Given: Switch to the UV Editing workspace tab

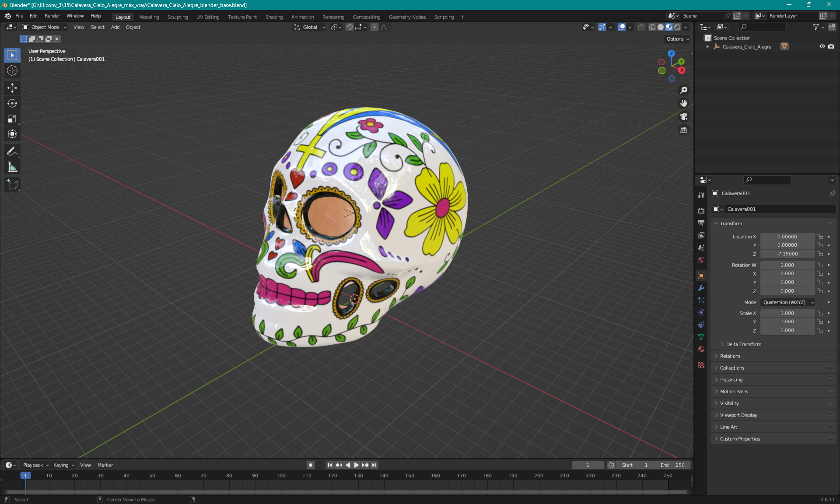Looking at the screenshot, I should point(208,17).
